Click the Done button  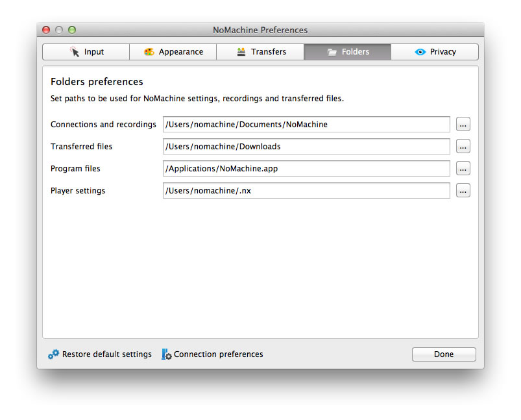(444, 354)
